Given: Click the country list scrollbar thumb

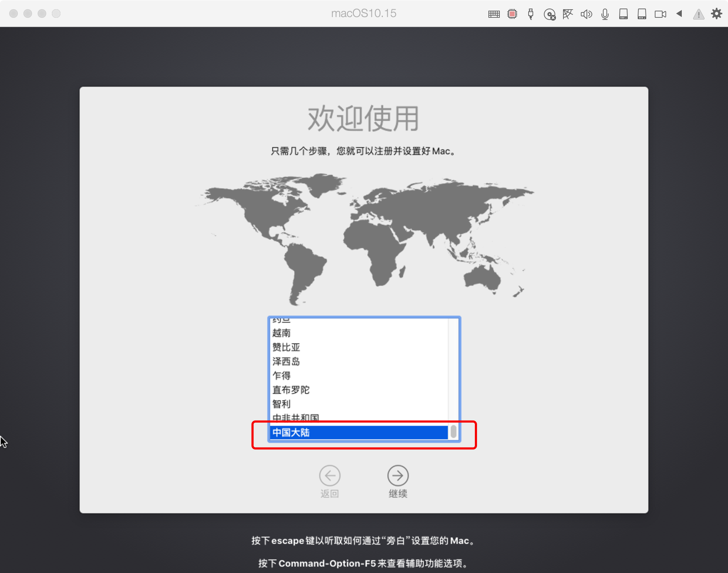Looking at the screenshot, I should (x=454, y=432).
